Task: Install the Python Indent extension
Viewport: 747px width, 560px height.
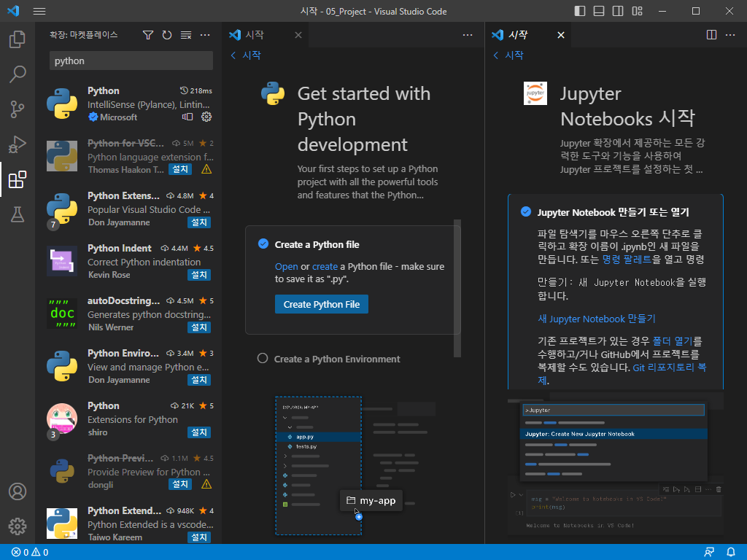Action: pyautogui.click(x=199, y=275)
